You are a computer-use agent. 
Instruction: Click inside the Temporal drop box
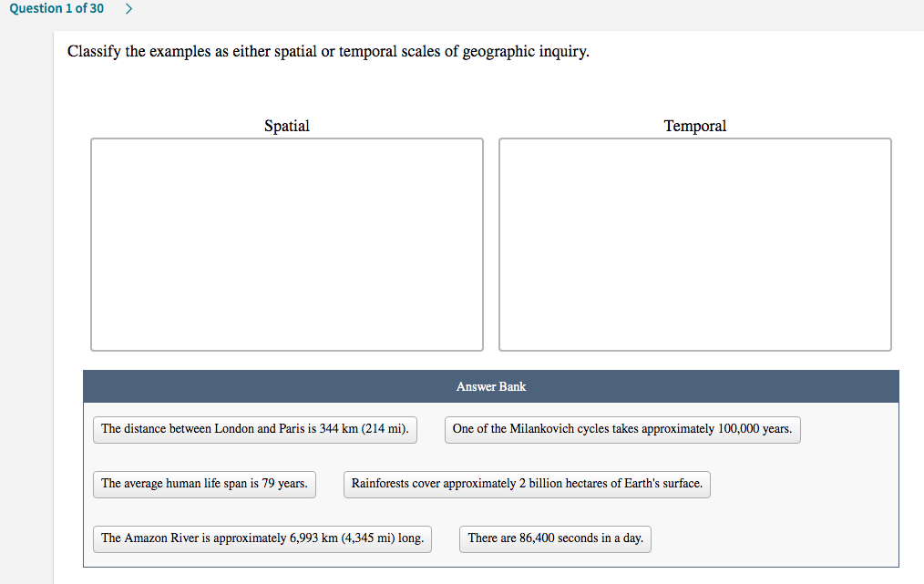point(694,244)
